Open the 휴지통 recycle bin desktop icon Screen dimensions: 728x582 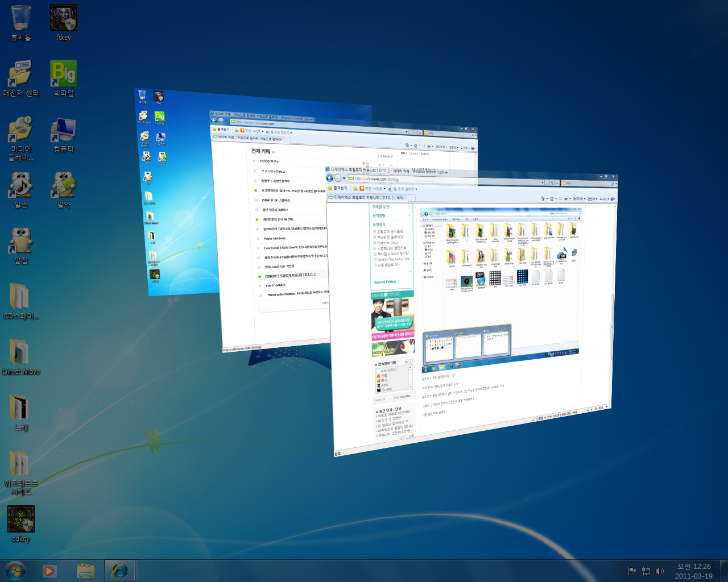[21, 24]
